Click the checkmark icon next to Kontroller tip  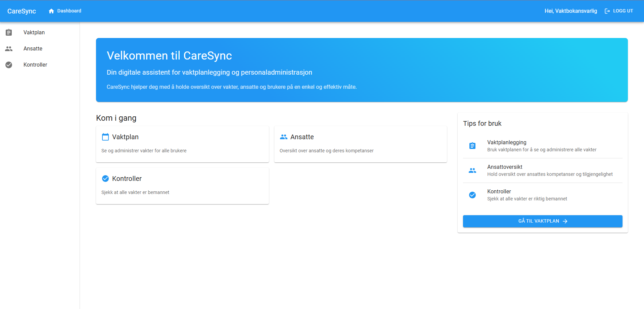coord(472,195)
